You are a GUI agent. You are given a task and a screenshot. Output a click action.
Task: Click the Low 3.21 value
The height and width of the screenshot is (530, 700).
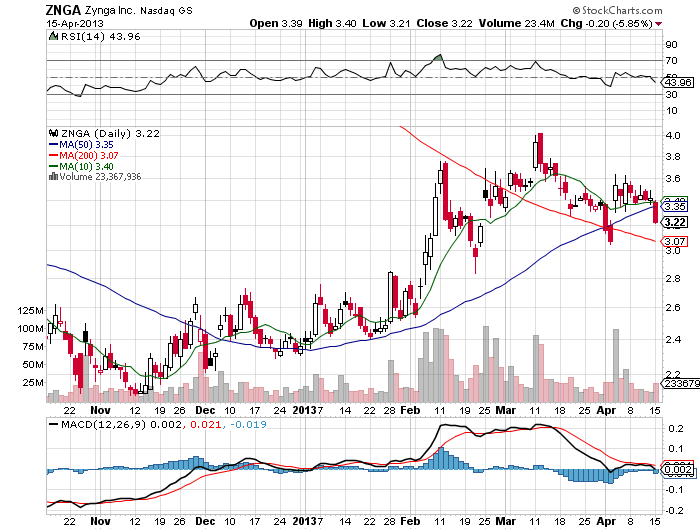pos(386,23)
